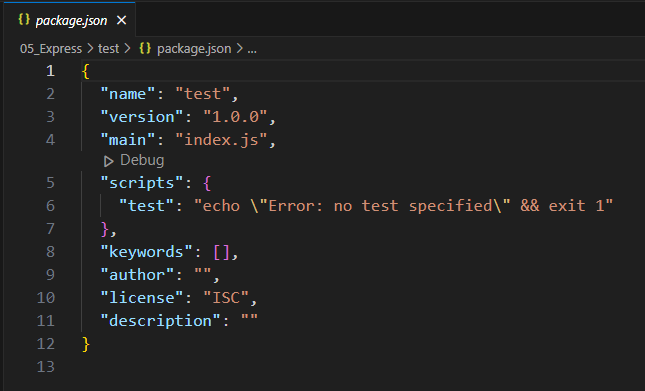Open the test folder breadcrumb

[x=109, y=49]
